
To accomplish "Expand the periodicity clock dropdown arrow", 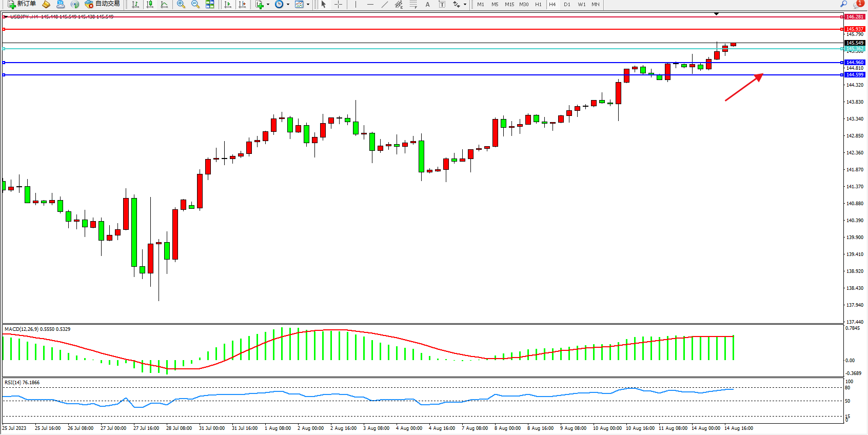I will [288, 5].
